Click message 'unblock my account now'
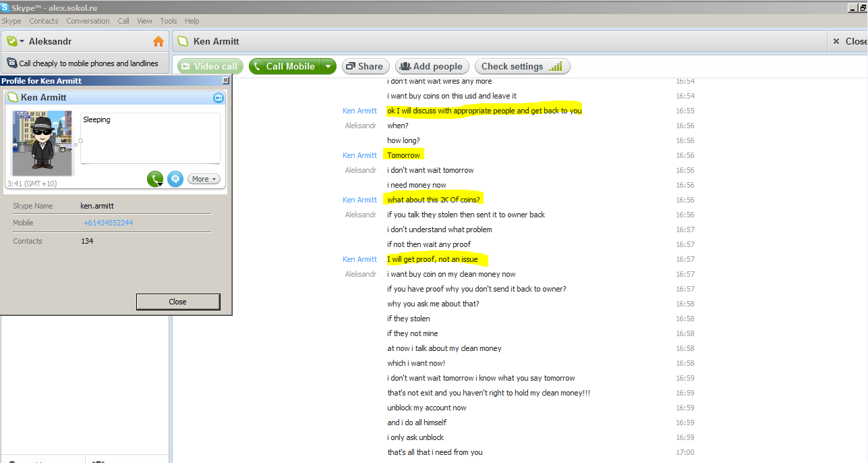The height and width of the screenshot is (463, 868). tap(426, 408)
